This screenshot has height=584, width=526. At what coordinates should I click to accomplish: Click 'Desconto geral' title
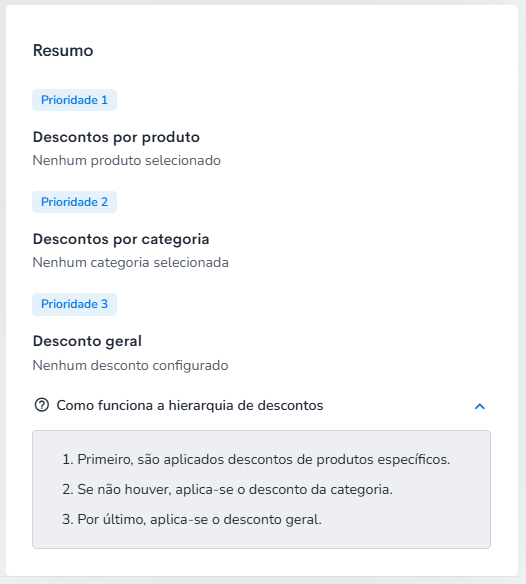coord(87,342)
